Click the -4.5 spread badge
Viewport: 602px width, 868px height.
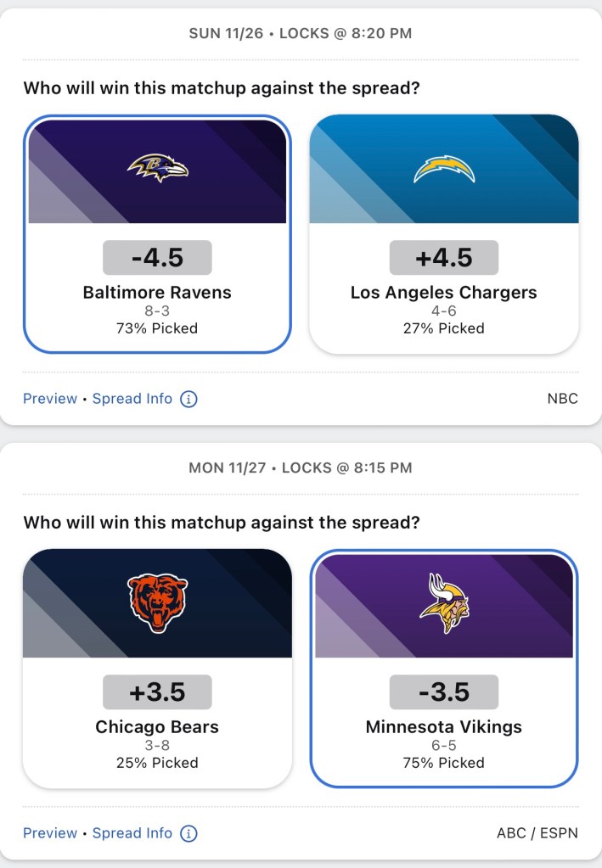click(x=157, y=257)
